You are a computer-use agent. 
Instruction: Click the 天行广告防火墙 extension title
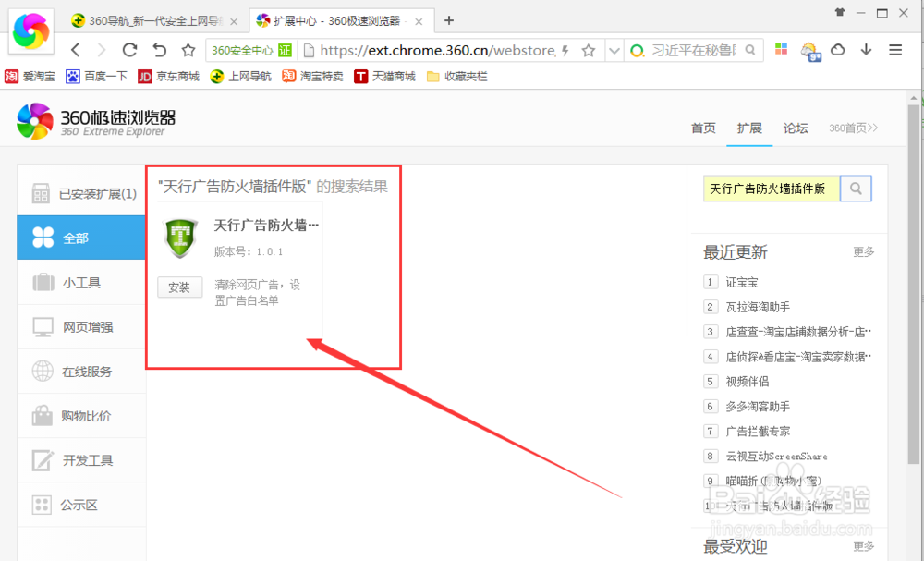coord(266,225)
